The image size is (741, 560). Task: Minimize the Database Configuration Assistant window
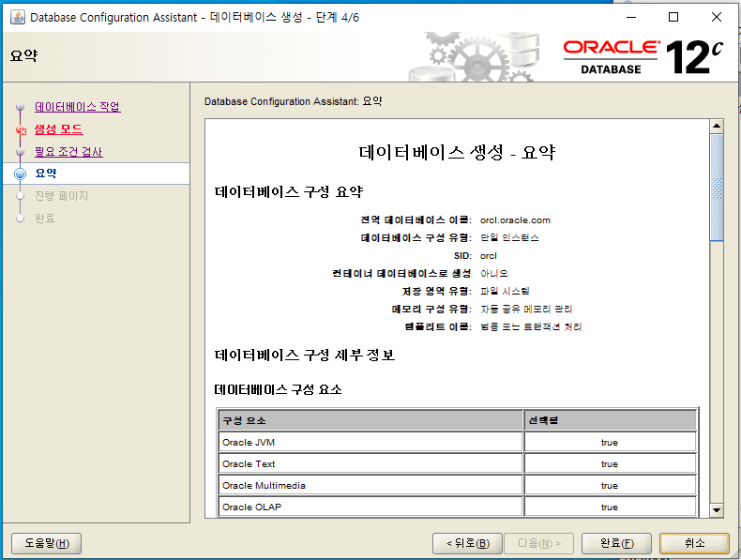pos(631,17)
